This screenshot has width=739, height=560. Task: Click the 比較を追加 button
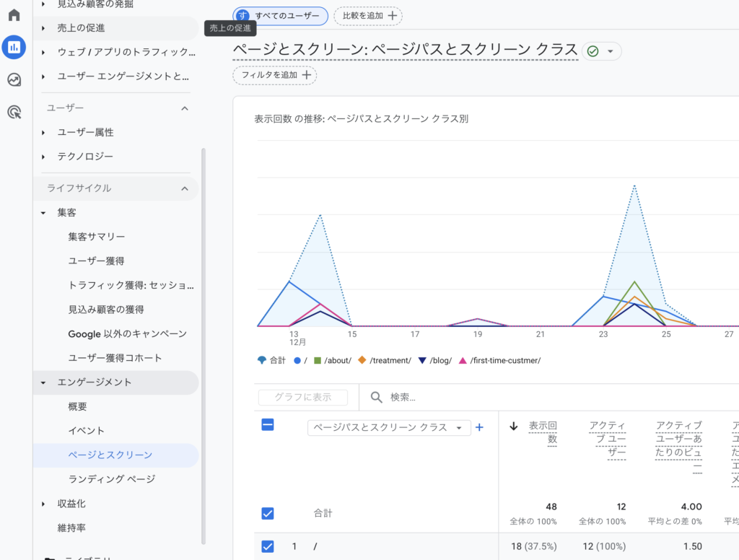[368, 16]
